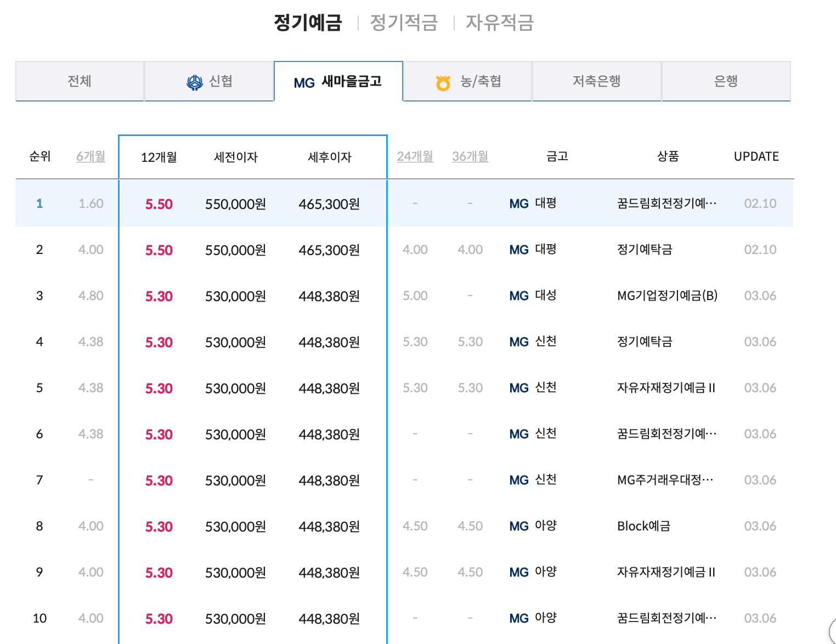Screen dimensions: 836x644
Task: Switch to the 정기적금 tab
Action: coord(404,22)
